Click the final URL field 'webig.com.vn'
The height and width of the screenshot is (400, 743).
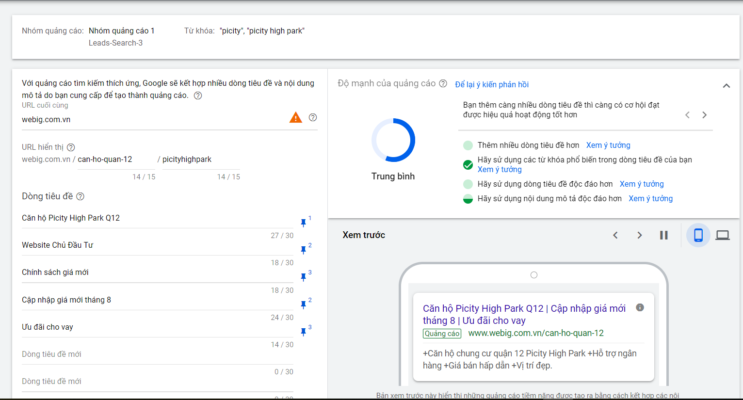[150, 120]
